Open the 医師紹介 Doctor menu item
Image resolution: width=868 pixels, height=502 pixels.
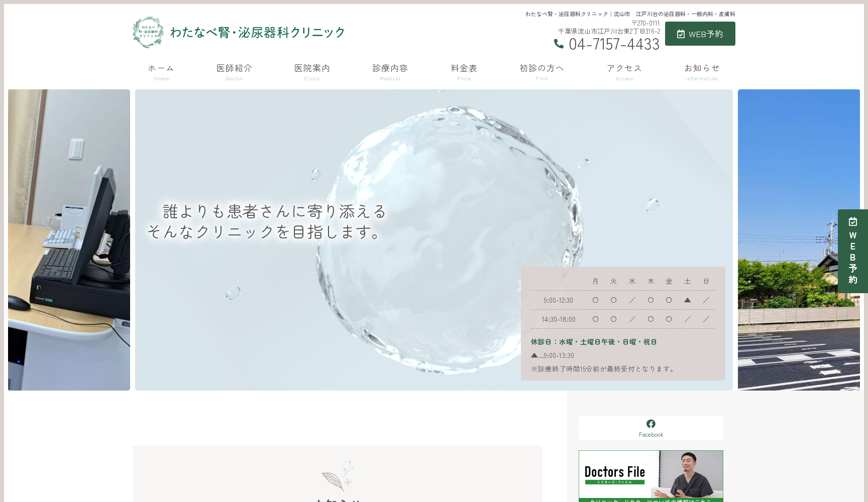[234, 68]
